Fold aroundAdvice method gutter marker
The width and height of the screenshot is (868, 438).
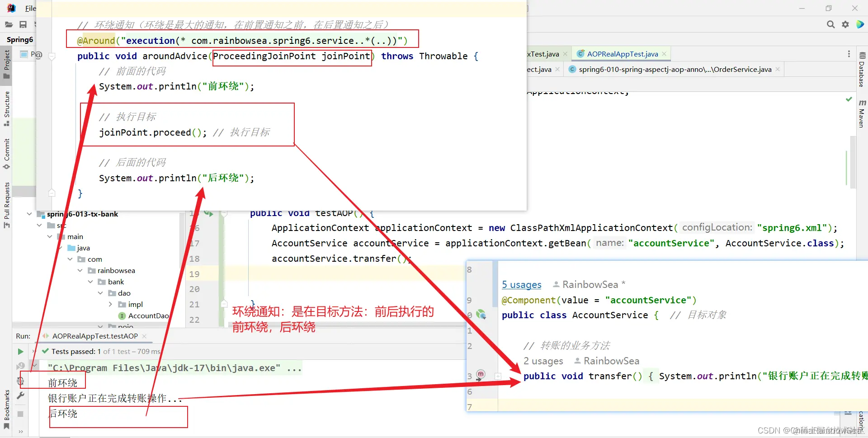click(52, 57)
